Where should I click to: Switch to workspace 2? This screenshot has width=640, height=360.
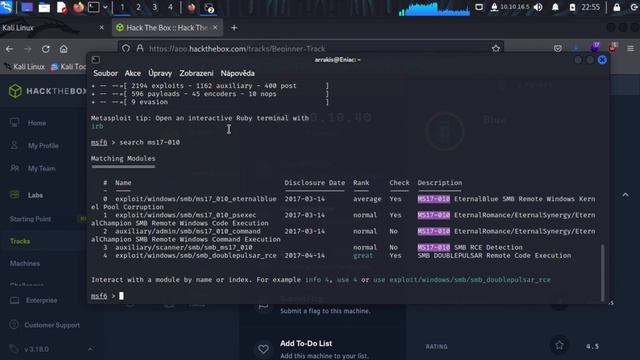(x=138, y=7)
